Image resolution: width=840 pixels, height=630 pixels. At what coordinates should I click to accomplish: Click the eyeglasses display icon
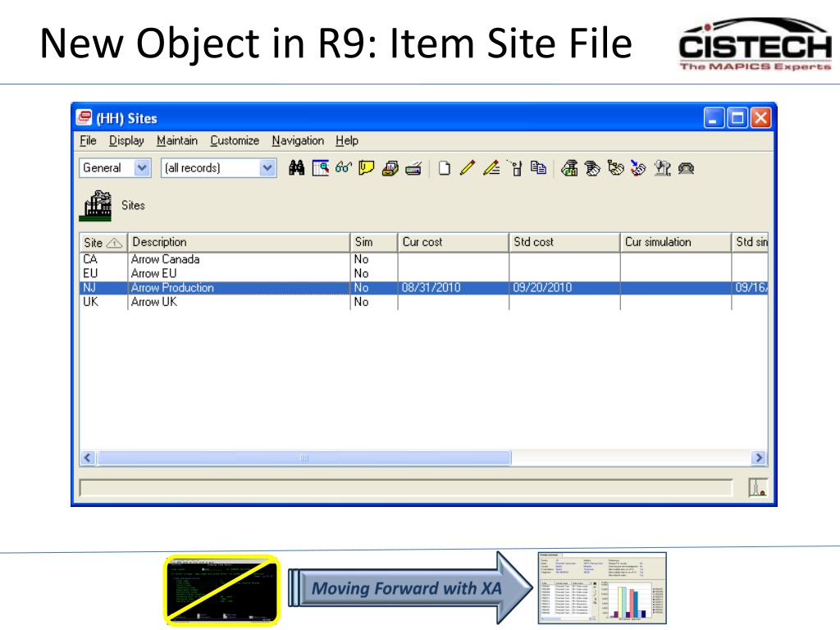click(x=344, y=168)
